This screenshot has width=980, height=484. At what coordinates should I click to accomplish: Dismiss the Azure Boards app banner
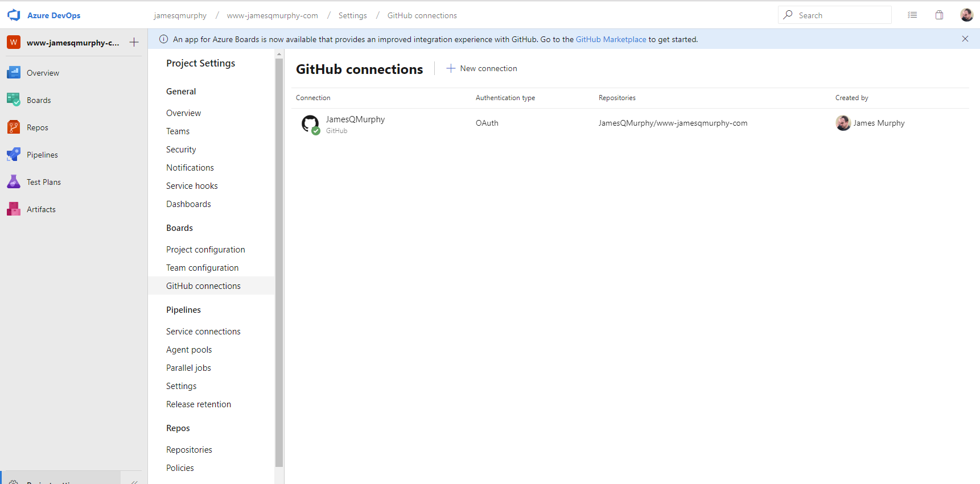(x=965, y=39)
